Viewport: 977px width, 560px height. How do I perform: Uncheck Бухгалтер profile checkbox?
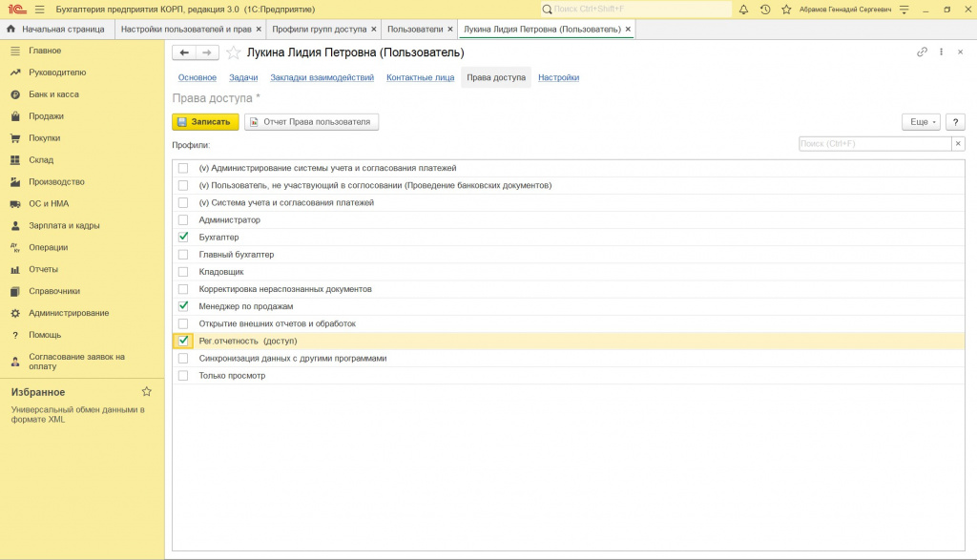pos(182,237)
